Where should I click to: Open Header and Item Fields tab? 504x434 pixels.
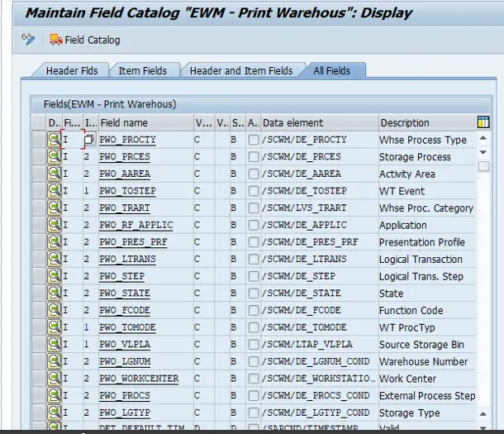241,71
